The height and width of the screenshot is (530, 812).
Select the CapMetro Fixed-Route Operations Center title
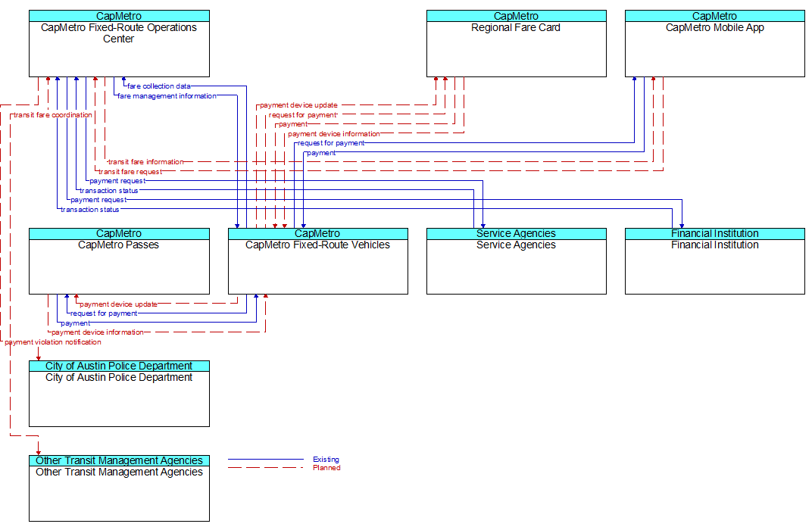tap(119, 33)
